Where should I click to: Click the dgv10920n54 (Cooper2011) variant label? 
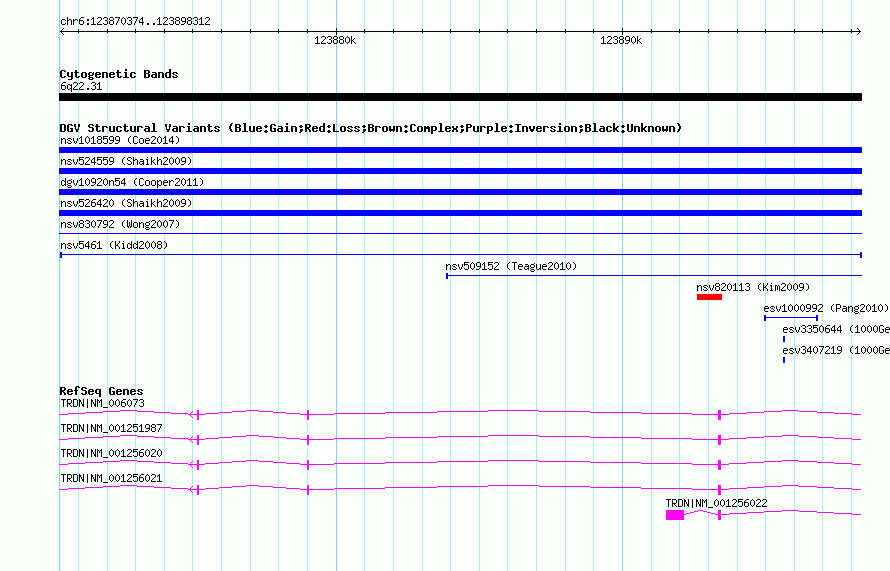click(132, 182)
